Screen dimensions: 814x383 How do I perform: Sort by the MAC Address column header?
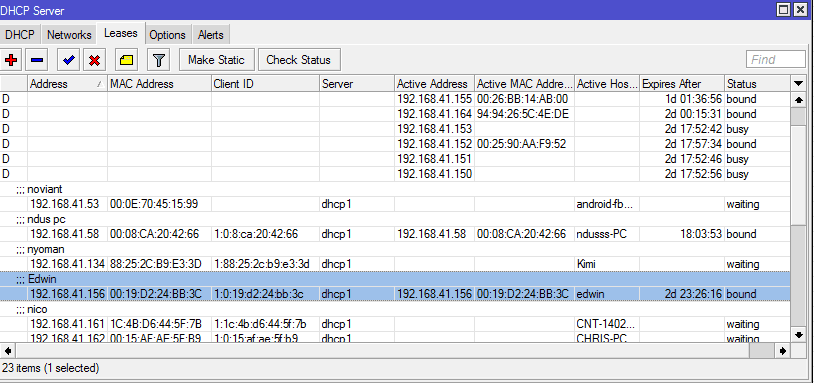point(159,84)
